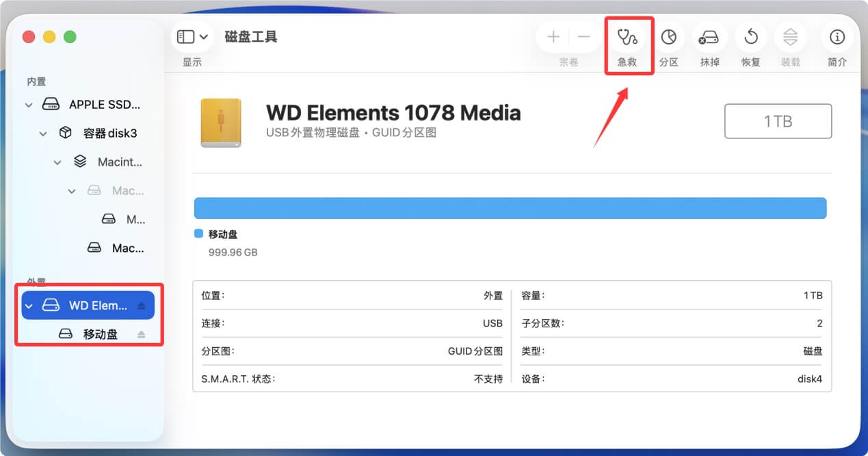This screenshot has height=456, width=868.
Task: Collapse the WD Elements tree entry
Action: click(27, 305)
